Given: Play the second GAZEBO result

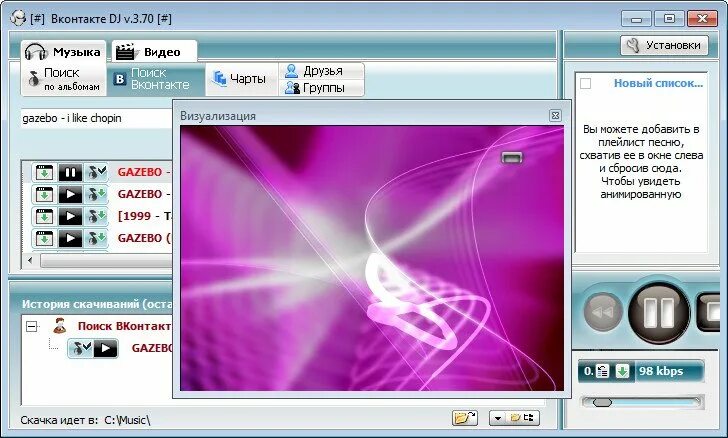Looking at the screenshot, I should pyautogui.click(x=70, y=194).
